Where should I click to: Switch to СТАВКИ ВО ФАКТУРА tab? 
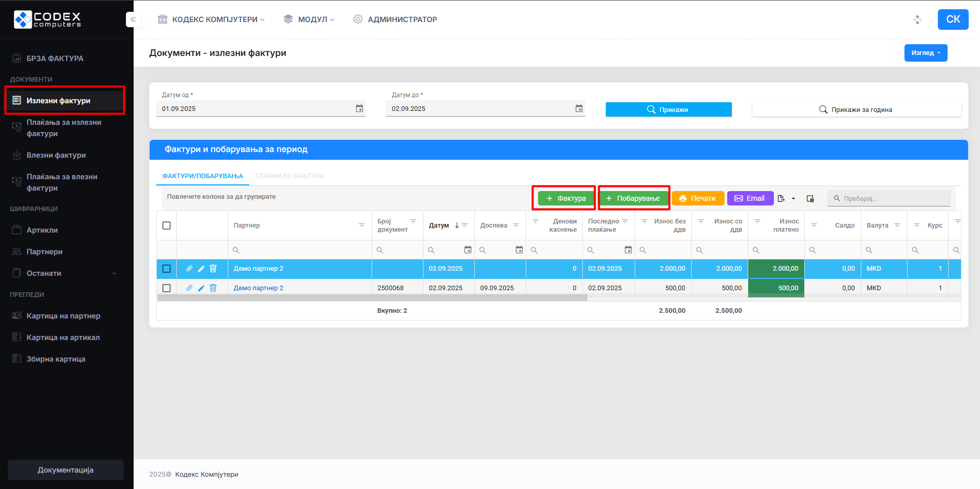[289, 176]
